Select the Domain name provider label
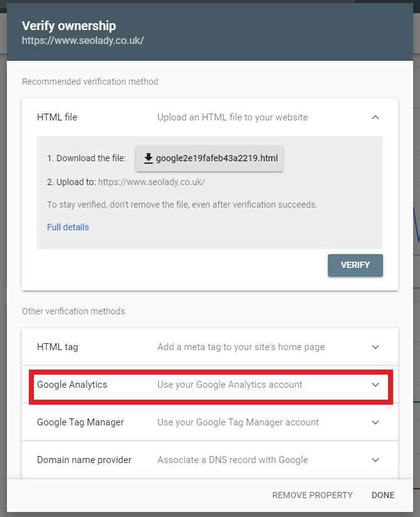This screenshot has height=517, width=420. [84, 460]
